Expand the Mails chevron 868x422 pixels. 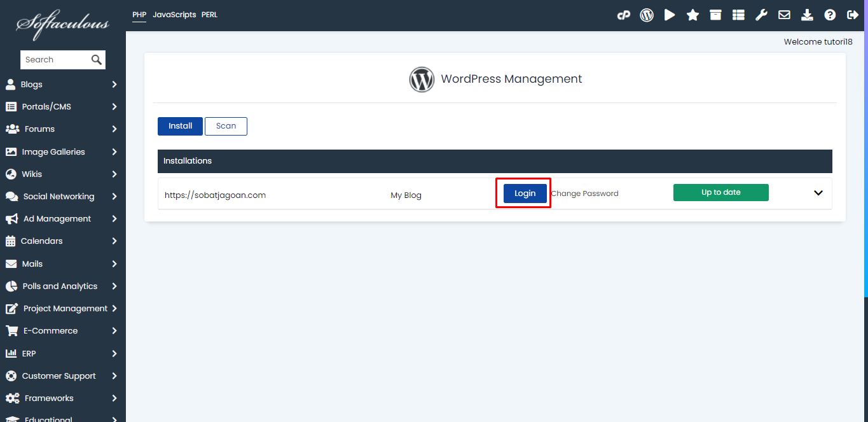(x=114, y=264)
